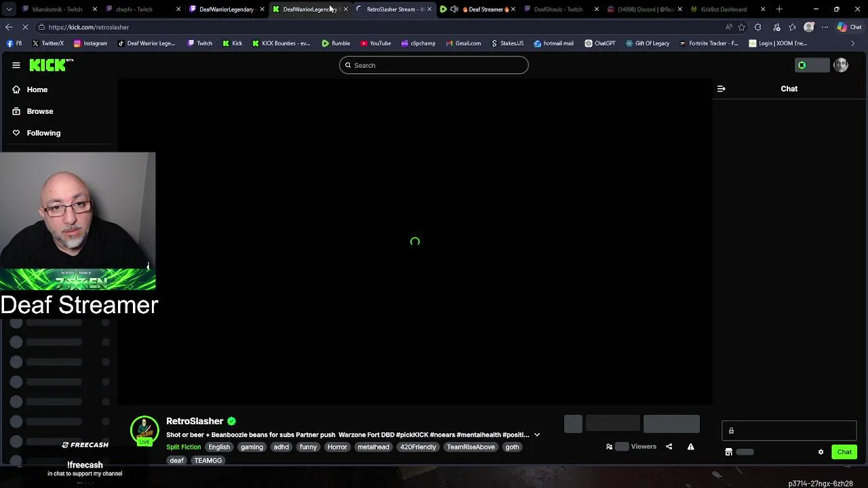
Task: Go back with browser back arrow
Action: coord(9,27)
